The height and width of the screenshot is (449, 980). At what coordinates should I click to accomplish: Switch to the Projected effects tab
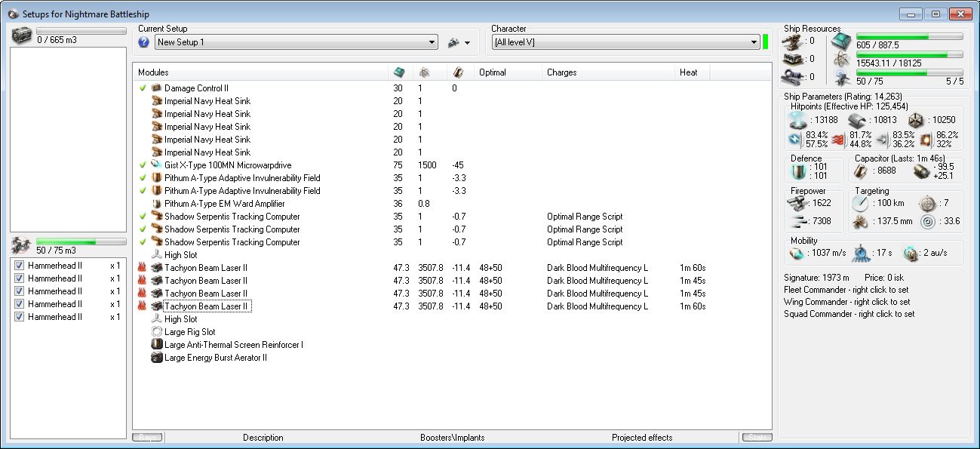[641, 438]
